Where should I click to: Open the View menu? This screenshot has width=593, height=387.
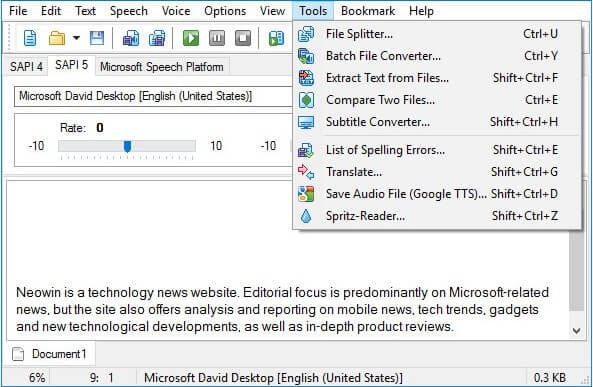click(x=272, y=11)
